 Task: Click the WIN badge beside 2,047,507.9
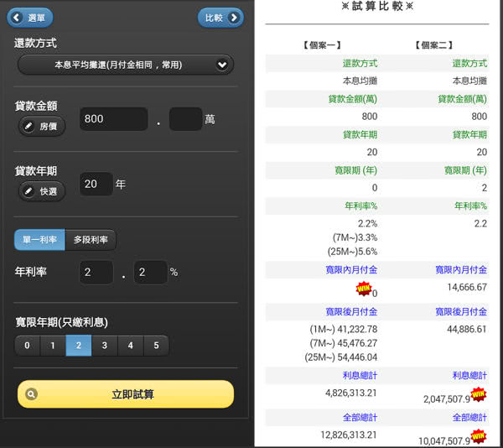[479, 394]
